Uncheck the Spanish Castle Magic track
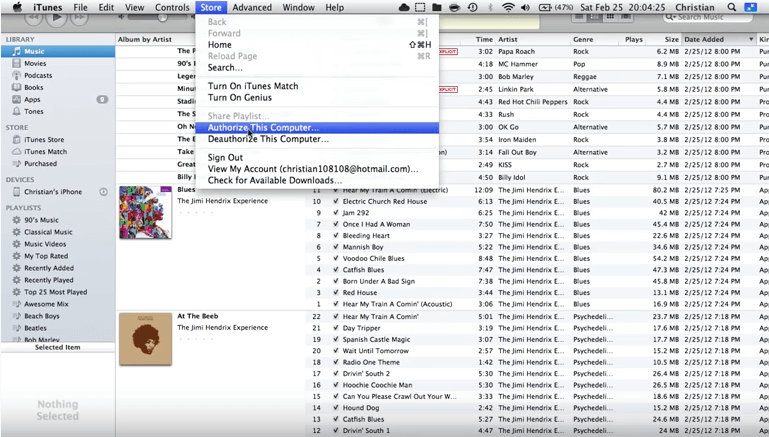769x437 pixels. (x=335, y=339)
